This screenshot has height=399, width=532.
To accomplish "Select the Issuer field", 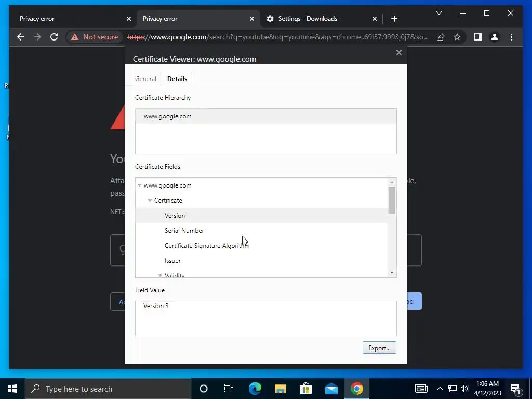I will tap(261, 261).
